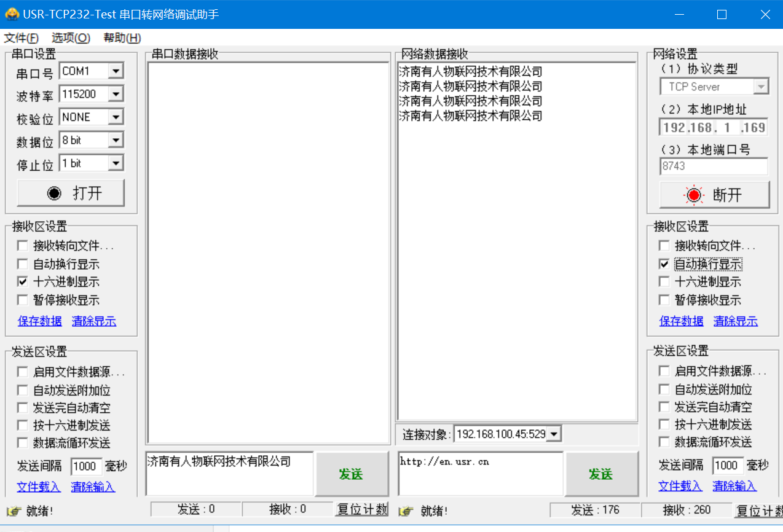This screenshot has width=783, height=532.
Task: Click the 本地端口号 8743 field
Action: coord(714,166)
